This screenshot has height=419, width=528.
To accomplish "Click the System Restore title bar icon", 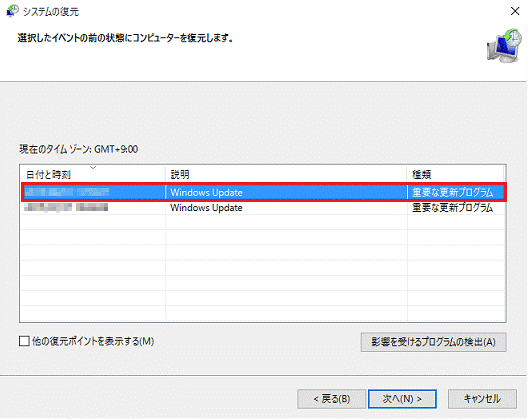I will [12, 11].
